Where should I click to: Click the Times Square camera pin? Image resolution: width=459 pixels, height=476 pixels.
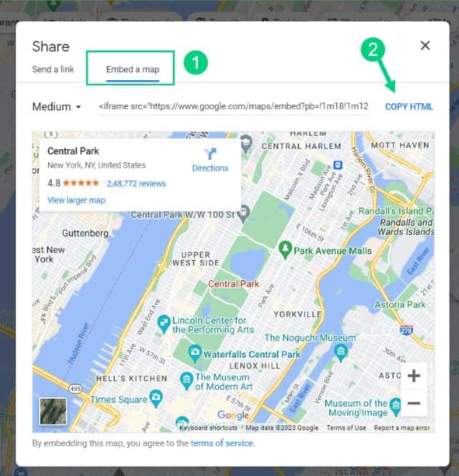(156, 398)
